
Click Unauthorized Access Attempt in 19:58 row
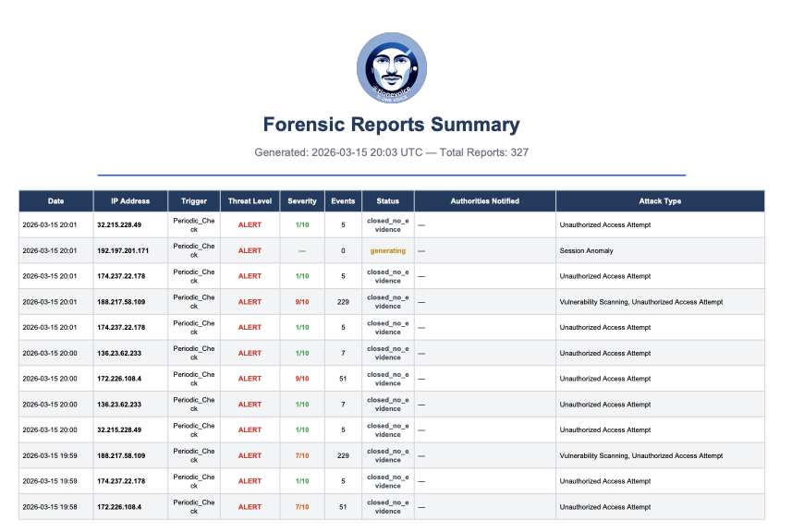[605, 507]
